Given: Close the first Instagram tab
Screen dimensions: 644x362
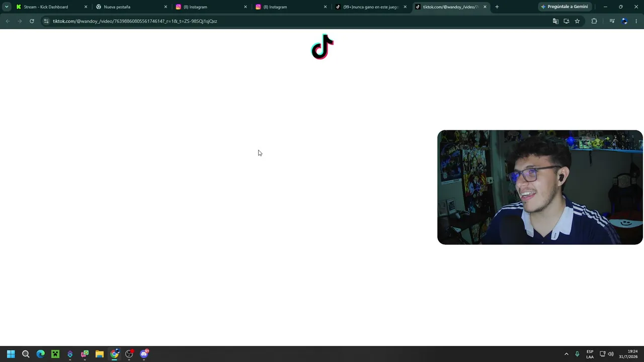Looking at the screenshot, I should pos(246,7).
